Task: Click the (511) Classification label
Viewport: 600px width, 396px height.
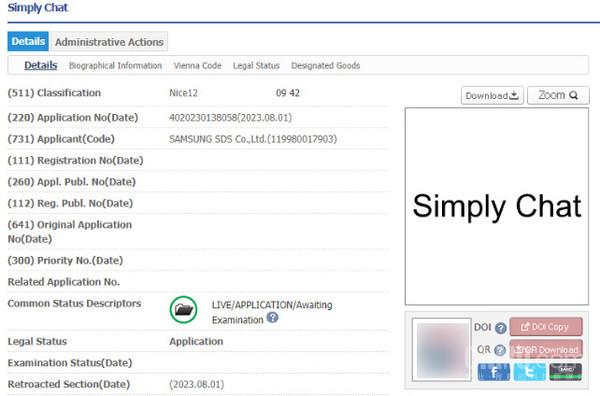Action: click(x=54, y=93)
